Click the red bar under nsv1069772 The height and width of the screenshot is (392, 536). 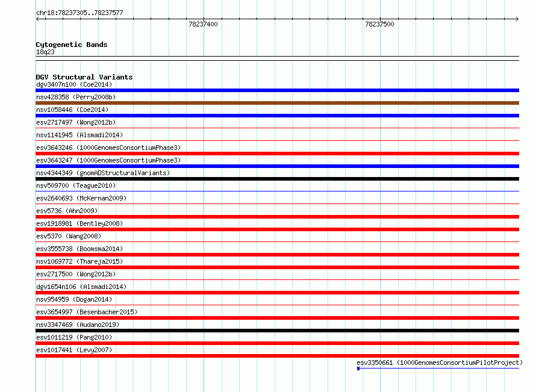coord(277,267)
